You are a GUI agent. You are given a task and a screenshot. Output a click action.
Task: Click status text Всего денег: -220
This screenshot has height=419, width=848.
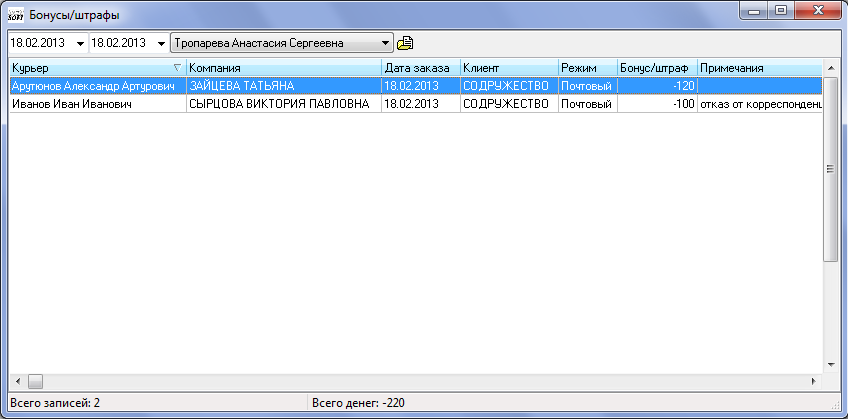359,403
